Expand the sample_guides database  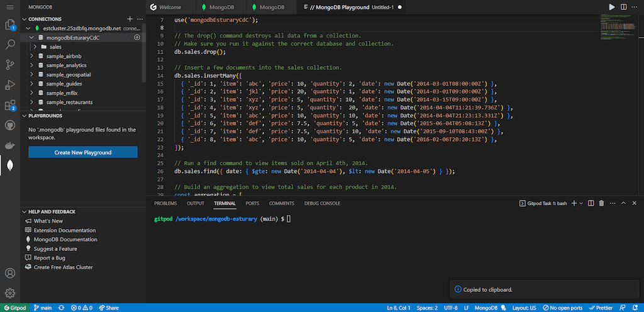[32, 84]
